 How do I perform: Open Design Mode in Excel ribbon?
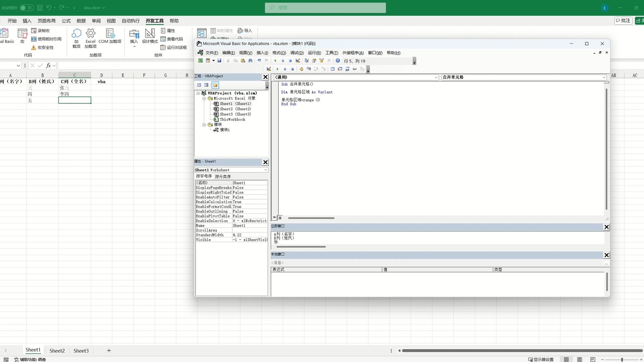[x=150, y=36]
